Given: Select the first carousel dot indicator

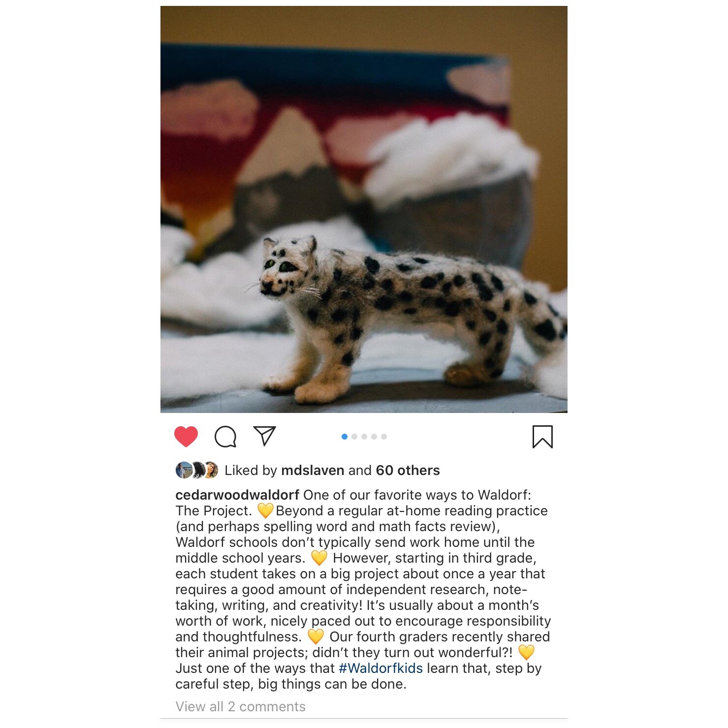Looking at the screenshot, I should [x=345, y=437].
